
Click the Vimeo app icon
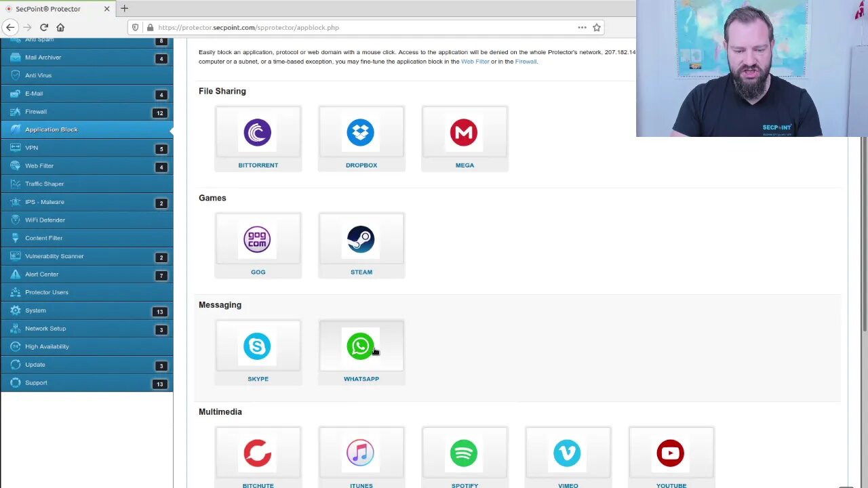(568, 453)
